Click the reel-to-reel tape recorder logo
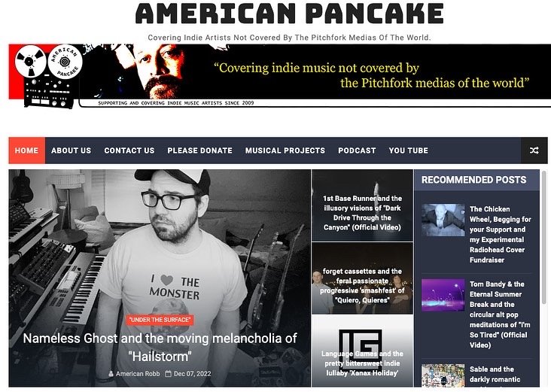The height and width of the screenshot is (392, 551). 48,76
